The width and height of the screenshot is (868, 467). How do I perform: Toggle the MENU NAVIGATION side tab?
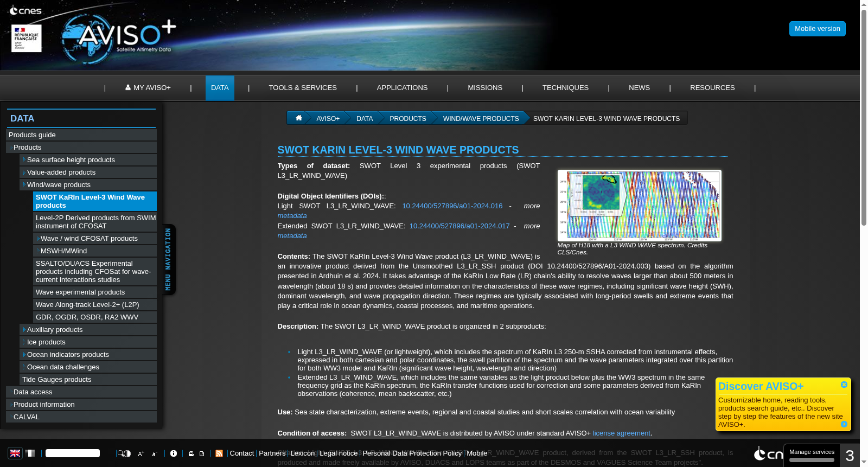click(169, 259)
